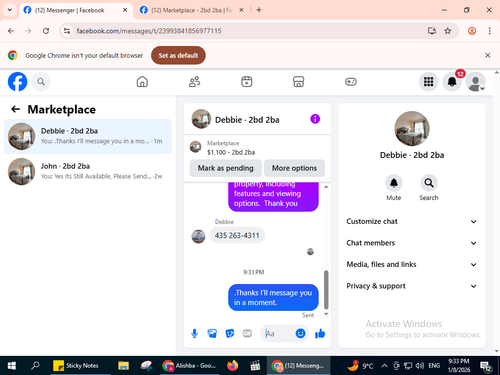Open tab search dropdown arrow
This screenshot has height=375, width=500.
[10, 10]
